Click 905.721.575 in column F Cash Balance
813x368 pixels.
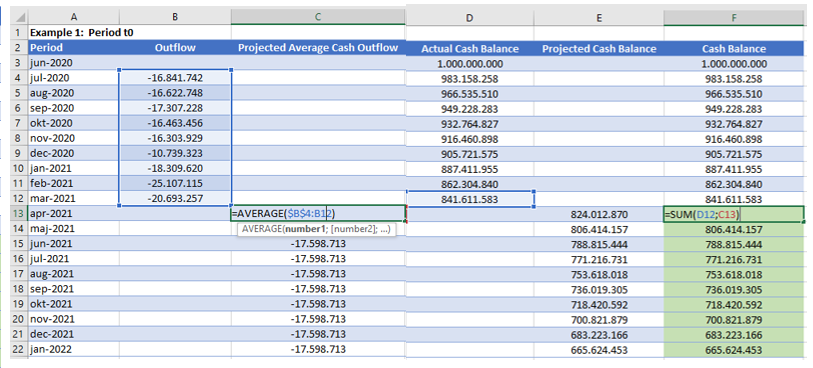734,154
